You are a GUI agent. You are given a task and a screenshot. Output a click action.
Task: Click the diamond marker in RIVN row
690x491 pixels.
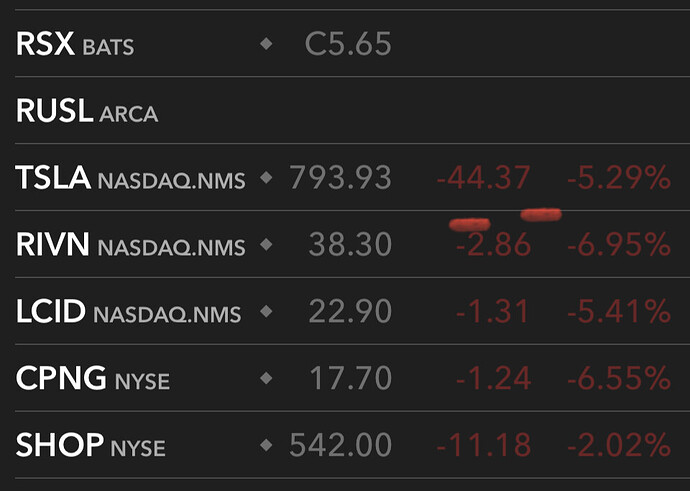point(266,244)
